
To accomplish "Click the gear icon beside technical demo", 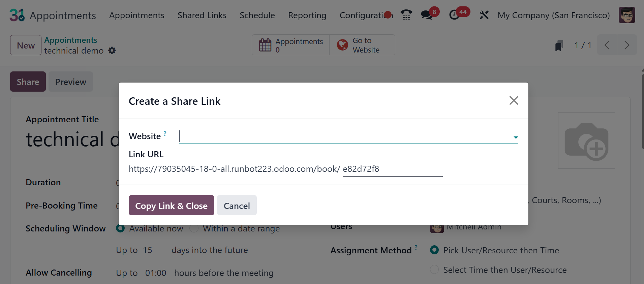I will point(112,51).
